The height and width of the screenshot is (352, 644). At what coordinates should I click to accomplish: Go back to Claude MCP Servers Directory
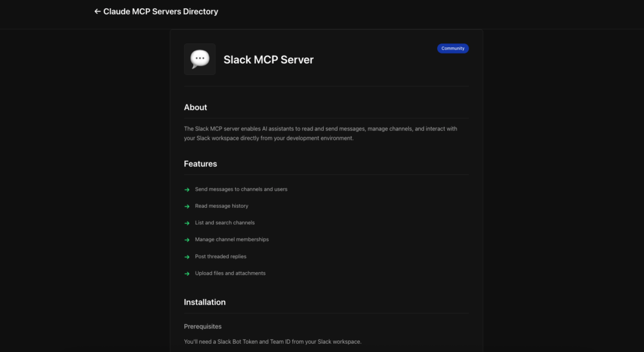tap(160, 11)
